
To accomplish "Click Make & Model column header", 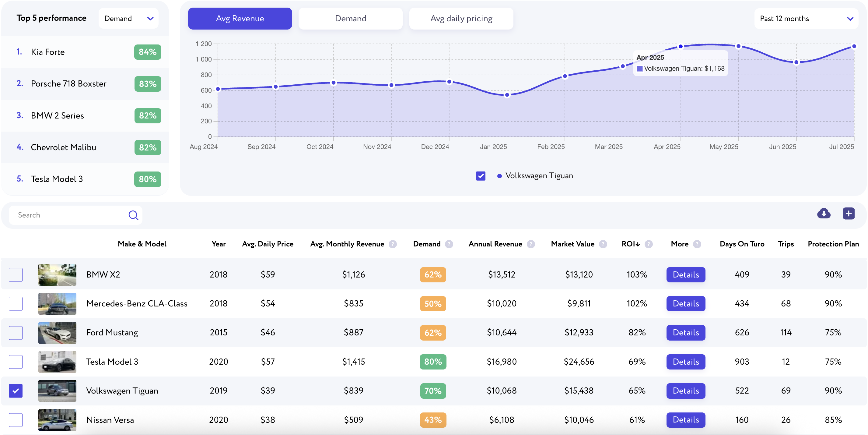I will (x=142, y=244).
